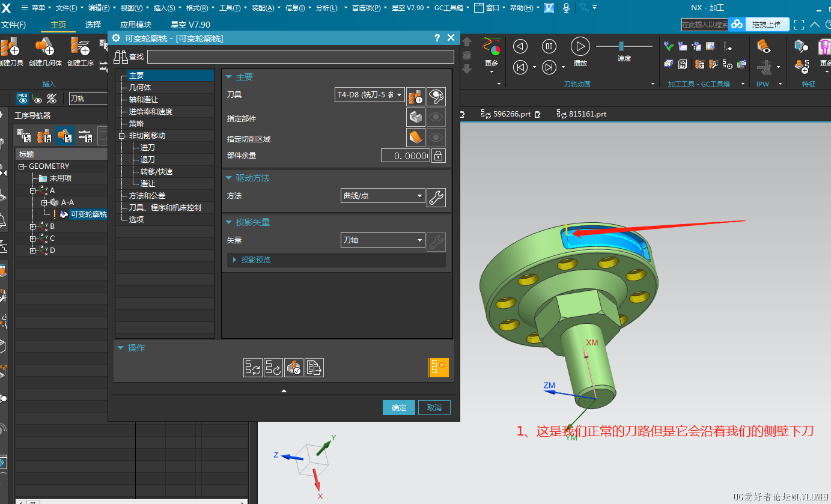Click the List tool path icon
The image size is (831, 504).
point(314,367)
